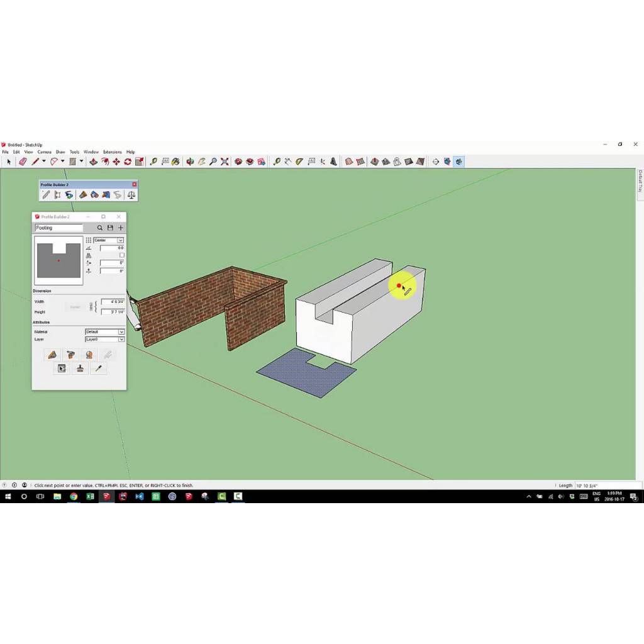
Task: Select the Orbit tool
Action: pos(190,162)
